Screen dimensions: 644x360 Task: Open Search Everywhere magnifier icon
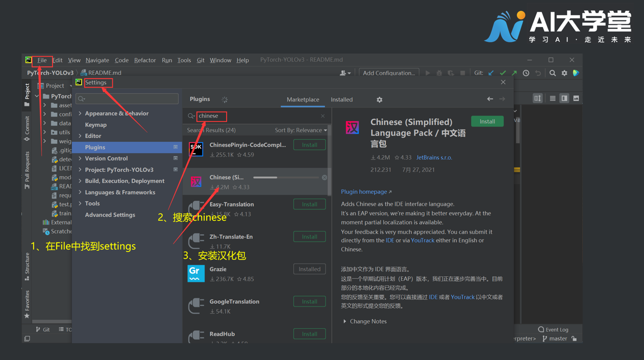point(553,73)
